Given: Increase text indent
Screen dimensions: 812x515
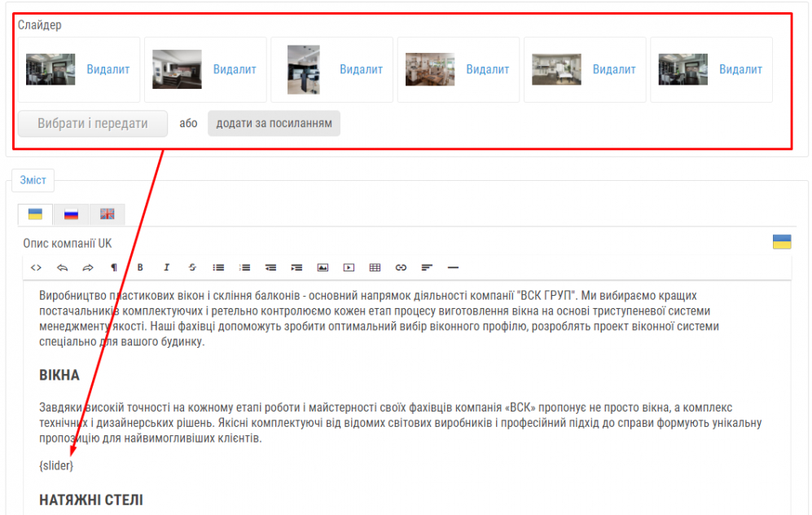Looking at the screenshot, I should [x=296, y=267].
